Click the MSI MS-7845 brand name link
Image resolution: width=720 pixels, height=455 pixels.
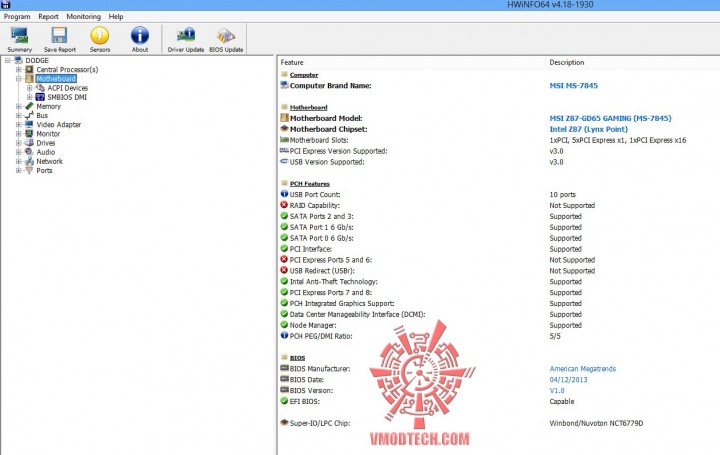click(574, 85)
